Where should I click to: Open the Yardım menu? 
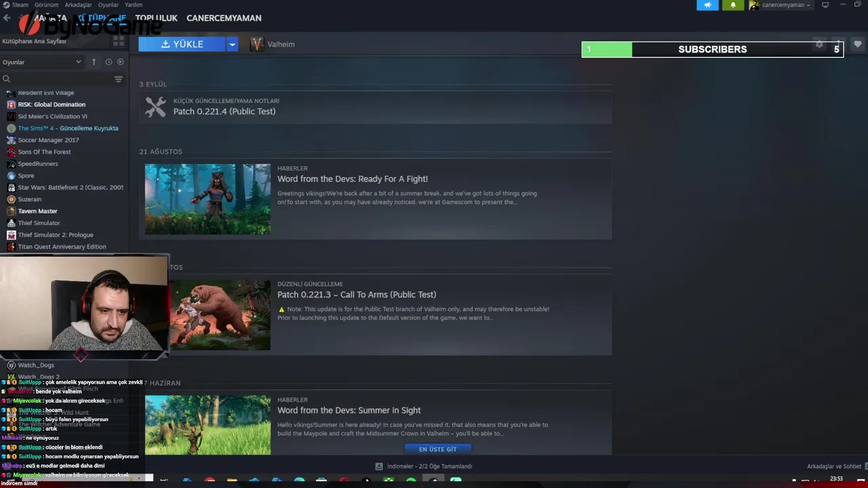[x=134, y=5]
